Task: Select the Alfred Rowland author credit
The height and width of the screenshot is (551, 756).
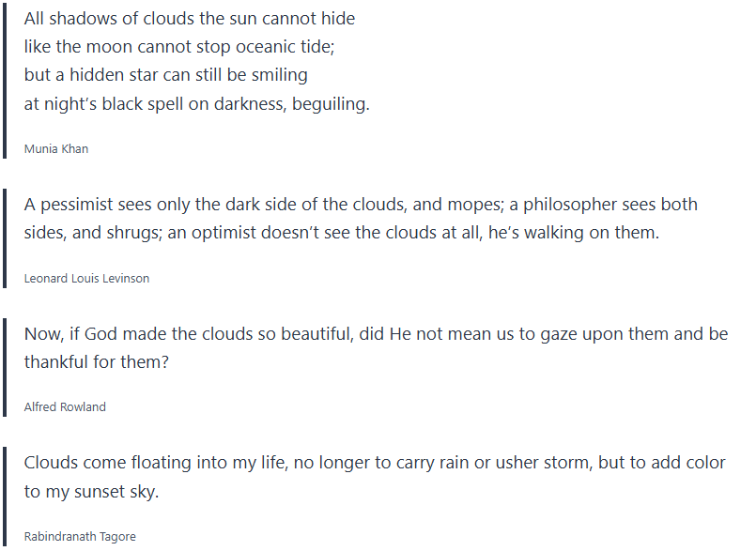Action: 65,406
